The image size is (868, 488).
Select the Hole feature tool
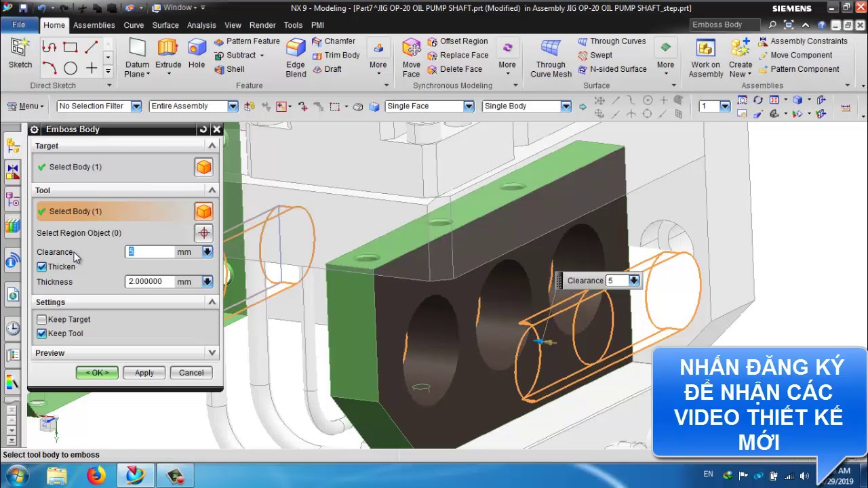tap(197, 54)
